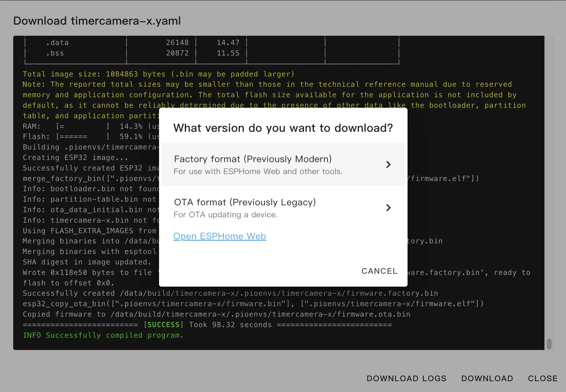Screen dimensions: 566x392
Task: Click the DOWNLOAD LOGS button
Action: tap(406, 378)
